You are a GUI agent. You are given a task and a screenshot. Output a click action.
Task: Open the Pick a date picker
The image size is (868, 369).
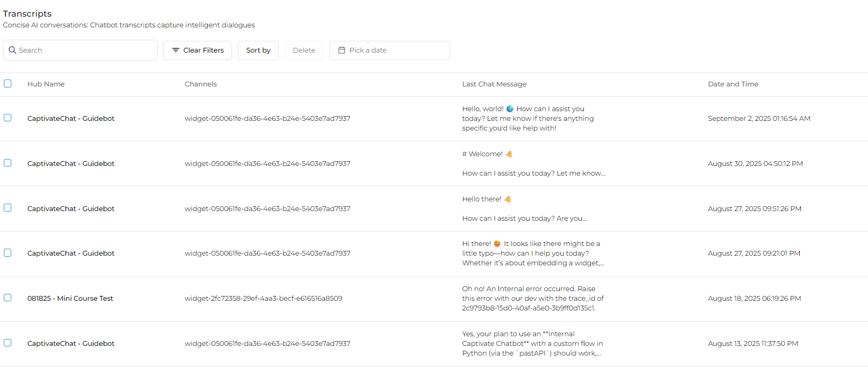(389, 50)
